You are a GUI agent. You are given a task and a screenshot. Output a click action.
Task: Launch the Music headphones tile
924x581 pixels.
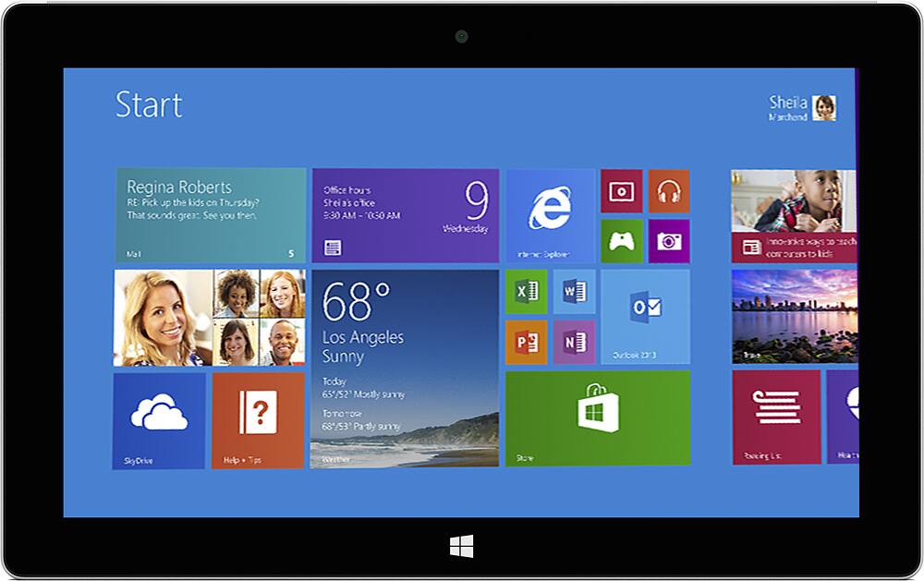[668, 191]
